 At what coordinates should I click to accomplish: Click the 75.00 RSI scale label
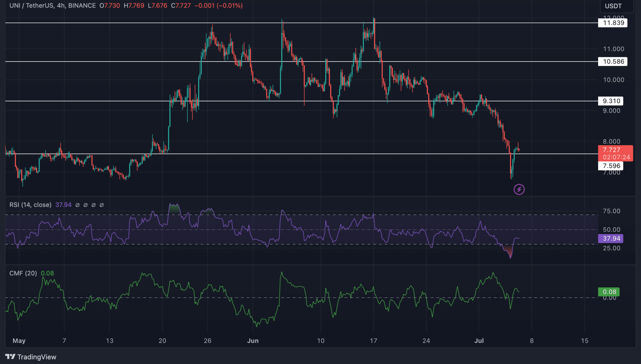pyautogui.click(x=612, y=211)
